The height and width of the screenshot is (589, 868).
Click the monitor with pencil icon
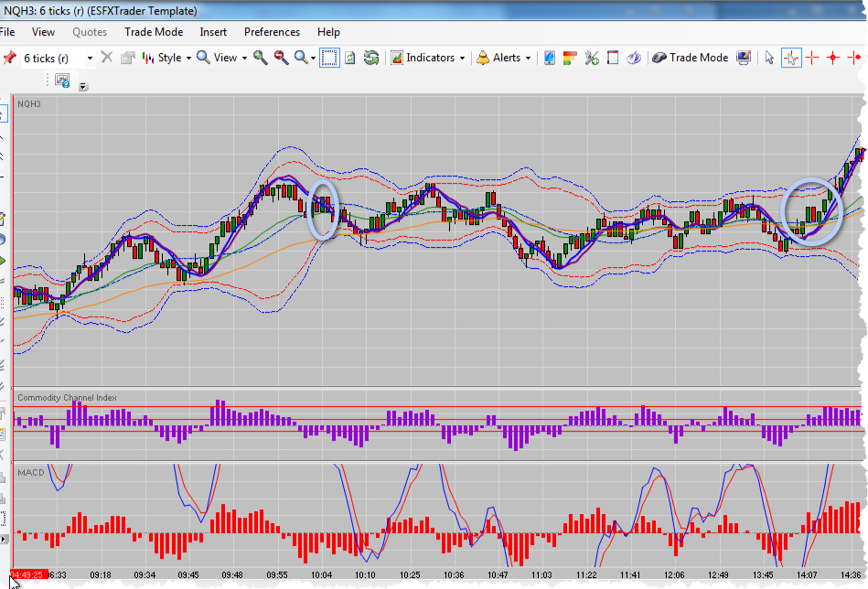[744, 58]
